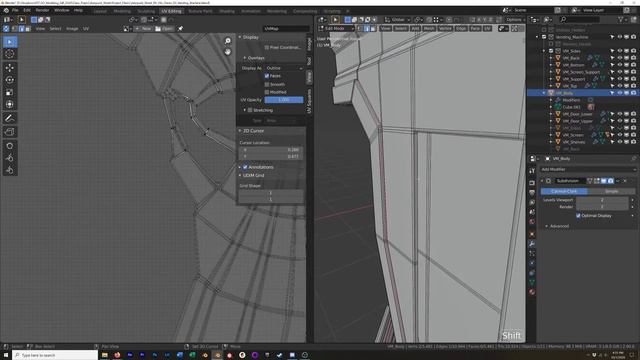Image resolution: width=640 pixels, height=360 pixels.
Task: Select the Grab sculpt tool in UV editor
Action: pyautogui.click(x=10, y=146)
